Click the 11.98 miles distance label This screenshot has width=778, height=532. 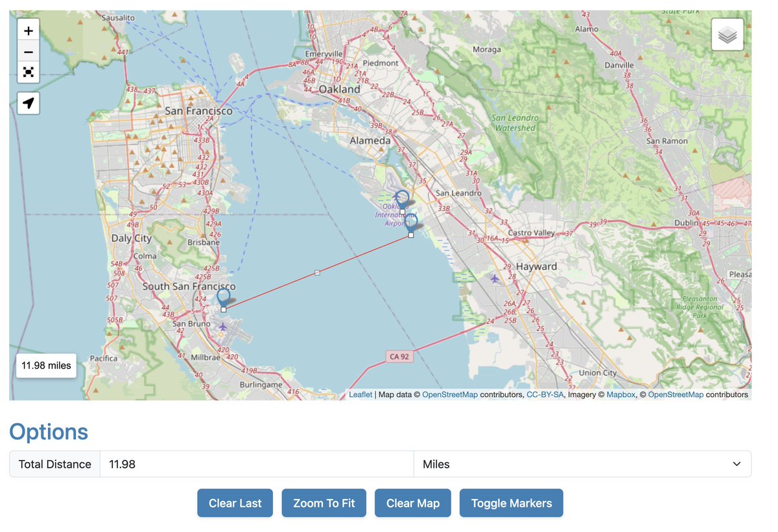point(46,365)
